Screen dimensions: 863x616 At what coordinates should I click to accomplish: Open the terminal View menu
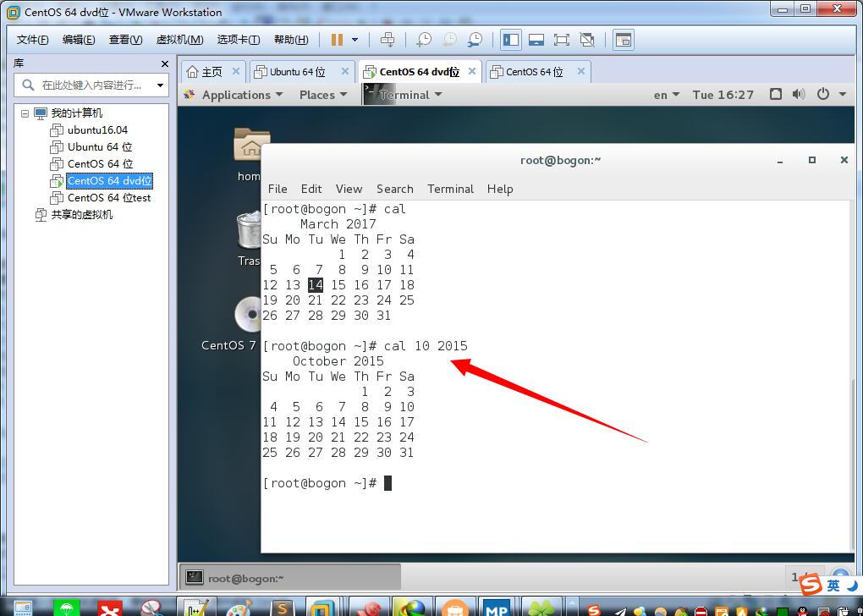(x=349, y=189)
